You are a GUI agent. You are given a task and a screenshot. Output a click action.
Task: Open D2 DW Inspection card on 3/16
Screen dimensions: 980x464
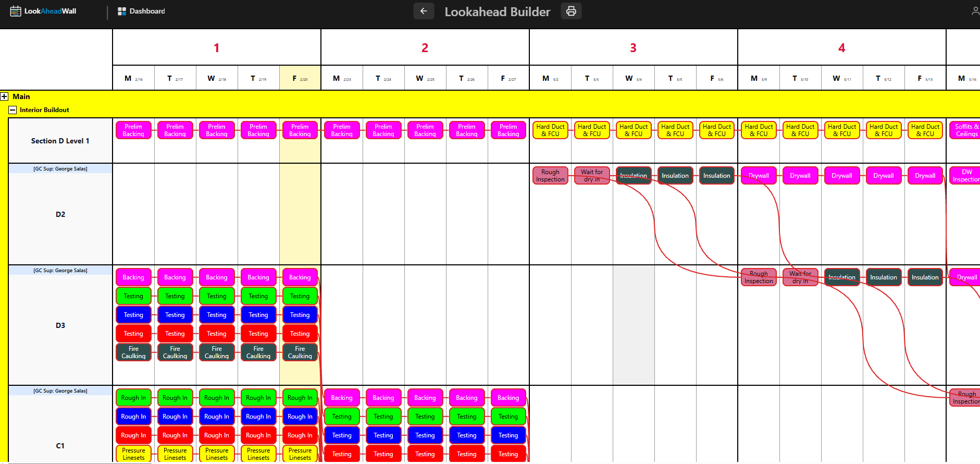tap(965, 176)
